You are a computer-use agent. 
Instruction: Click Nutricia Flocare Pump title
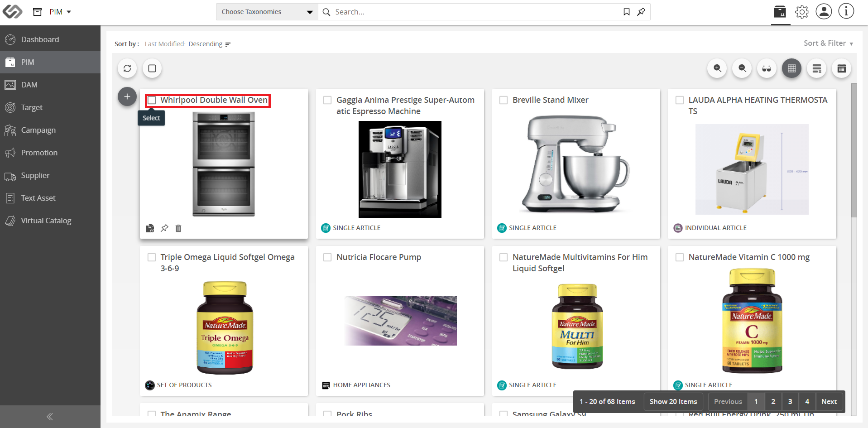pyautogui.click(x=379, y=257)
